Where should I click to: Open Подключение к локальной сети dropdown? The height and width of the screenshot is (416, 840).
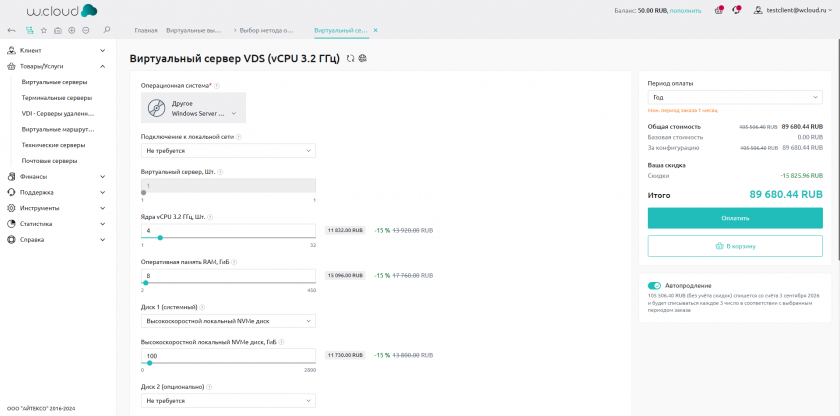tap(228, 151)
